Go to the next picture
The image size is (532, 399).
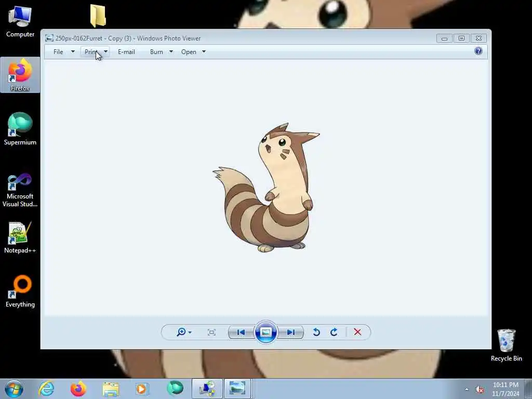(291, 332)
